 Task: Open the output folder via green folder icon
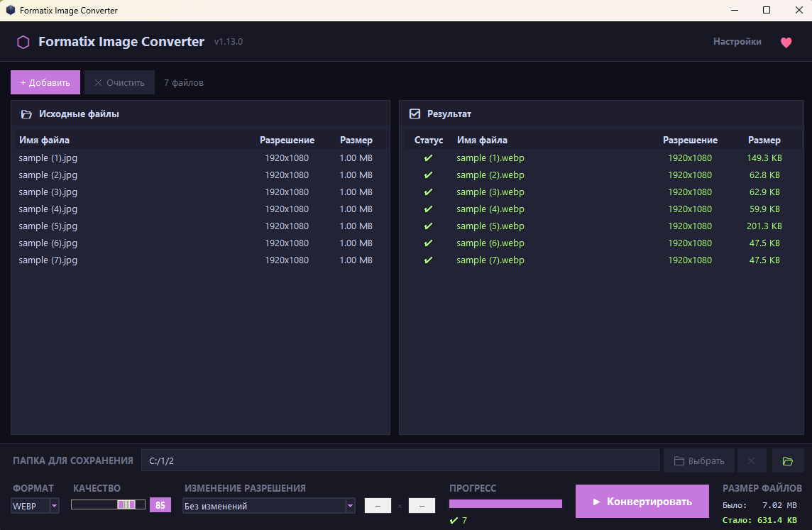788,460
